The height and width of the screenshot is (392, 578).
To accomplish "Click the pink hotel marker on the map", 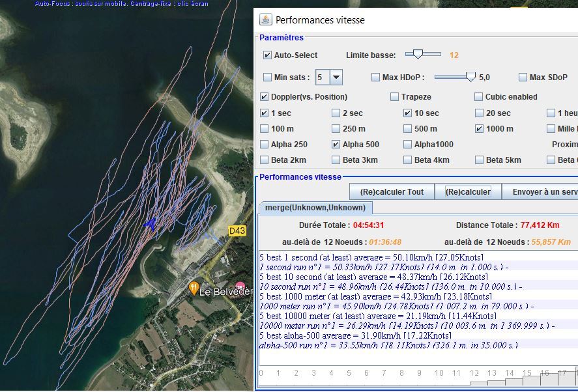I will coord(240,286).
